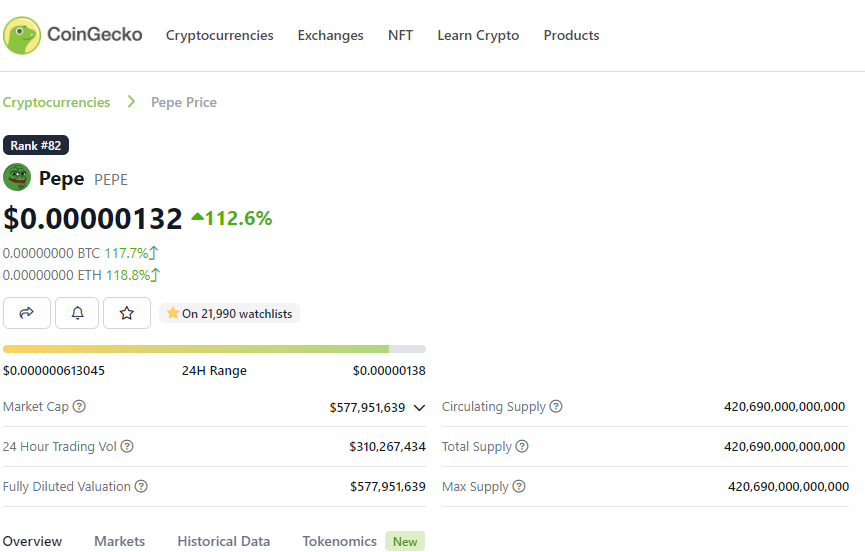This screenshot has width=865, height=552.
Task: Click the 24H Range progress bar
Action: pos(214,349)
